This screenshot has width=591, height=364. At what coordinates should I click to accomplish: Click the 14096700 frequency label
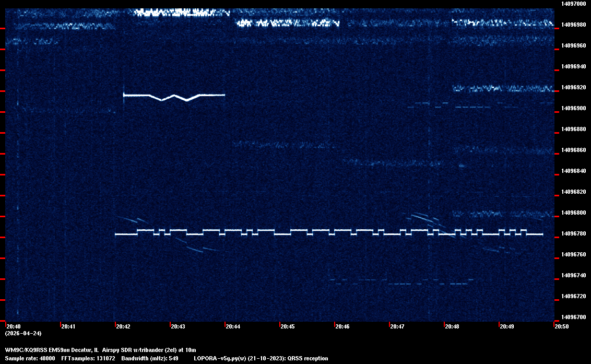[x=574, y=317]
